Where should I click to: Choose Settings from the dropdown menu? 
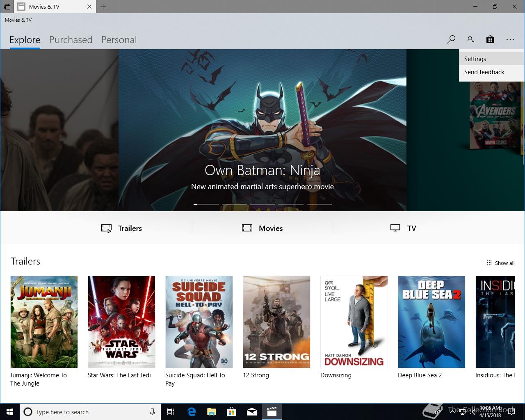[492, 59]
